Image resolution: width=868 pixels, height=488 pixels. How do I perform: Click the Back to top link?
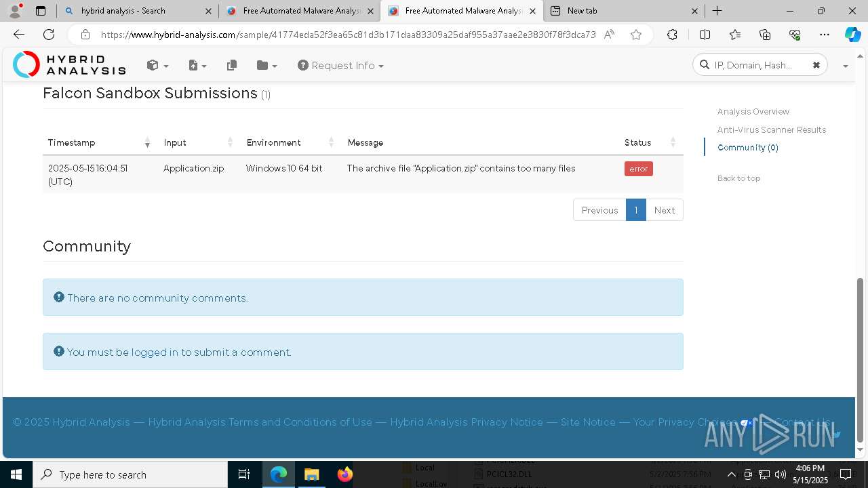[738, 178]
